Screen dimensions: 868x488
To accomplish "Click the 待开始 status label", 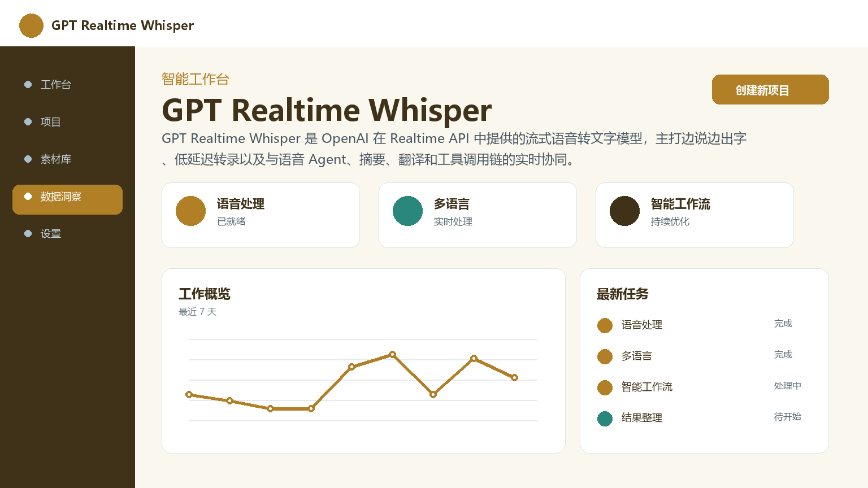I will (x=788, y=417).
